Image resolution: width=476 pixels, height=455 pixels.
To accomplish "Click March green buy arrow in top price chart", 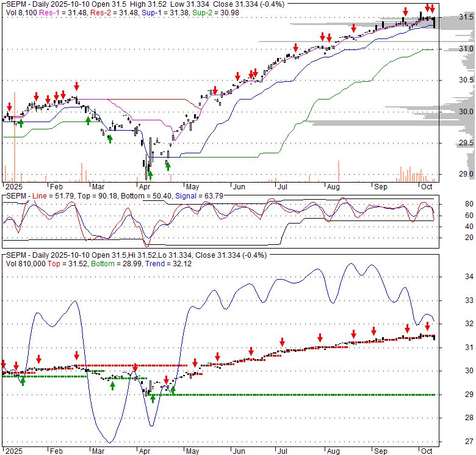I will 110,139.
